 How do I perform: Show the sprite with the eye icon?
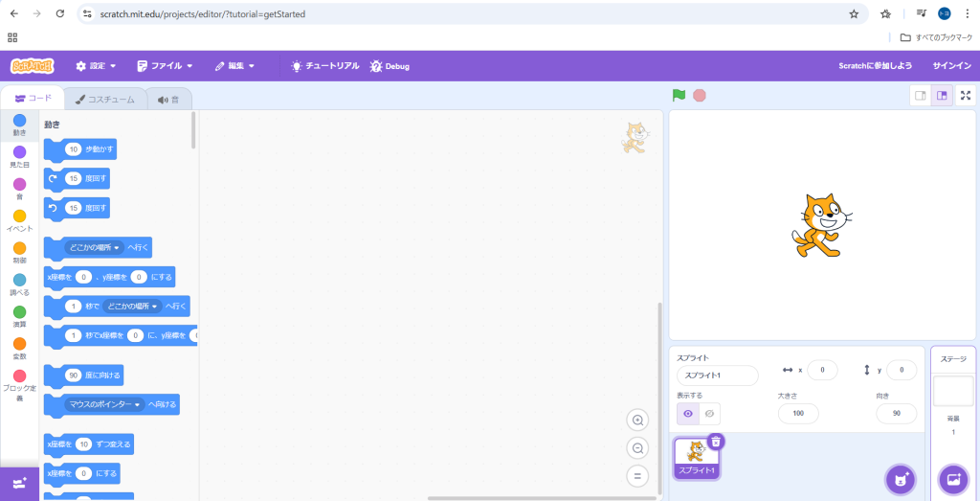pyautogui.click(x=687, y=414)
